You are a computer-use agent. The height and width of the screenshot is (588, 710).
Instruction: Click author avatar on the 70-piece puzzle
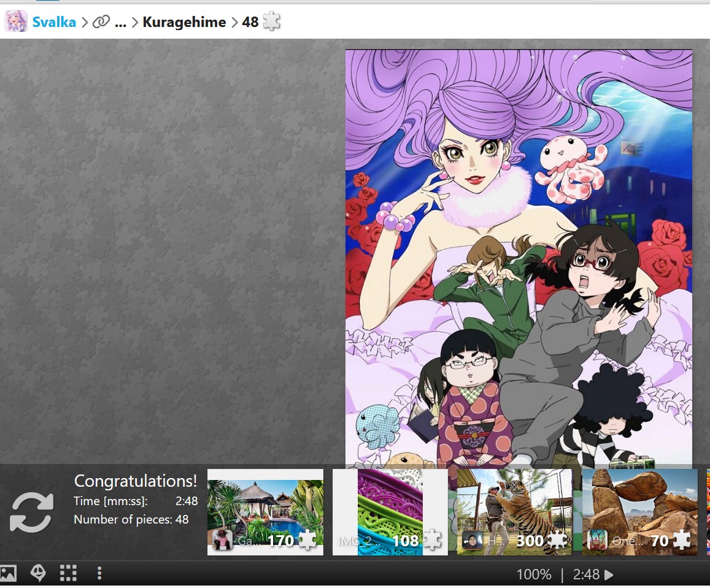tap(597, 540)
